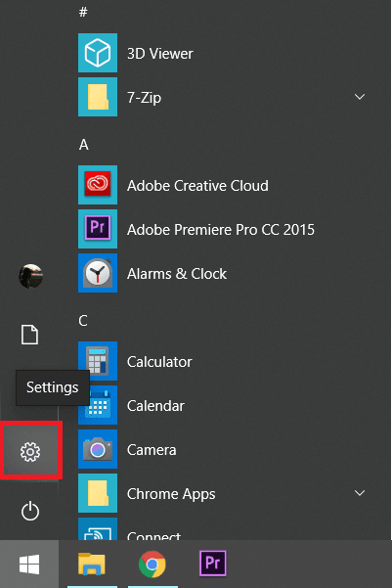Click the Chrome Apps label
This screenshot has height=588, width=392.
point(171,494)
